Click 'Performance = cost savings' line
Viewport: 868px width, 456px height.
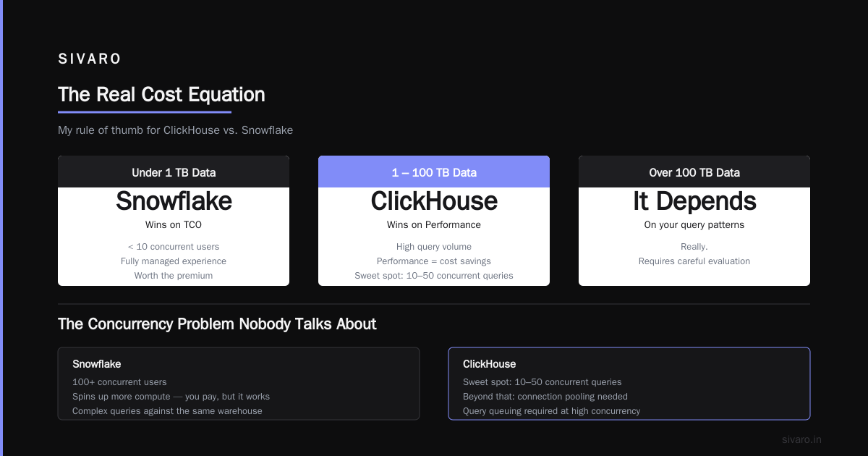[x=434, y=261]
